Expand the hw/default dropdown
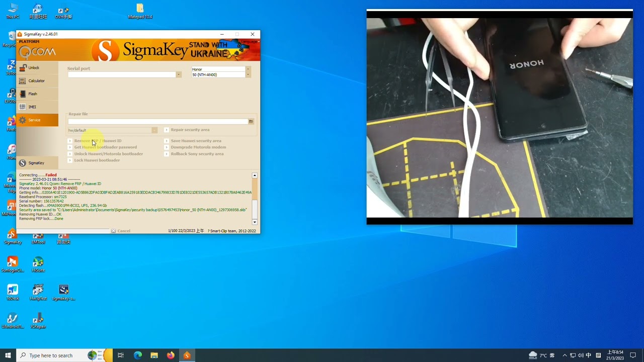Image resolution: width=644 pixels, height=362 pixels. 154,130
